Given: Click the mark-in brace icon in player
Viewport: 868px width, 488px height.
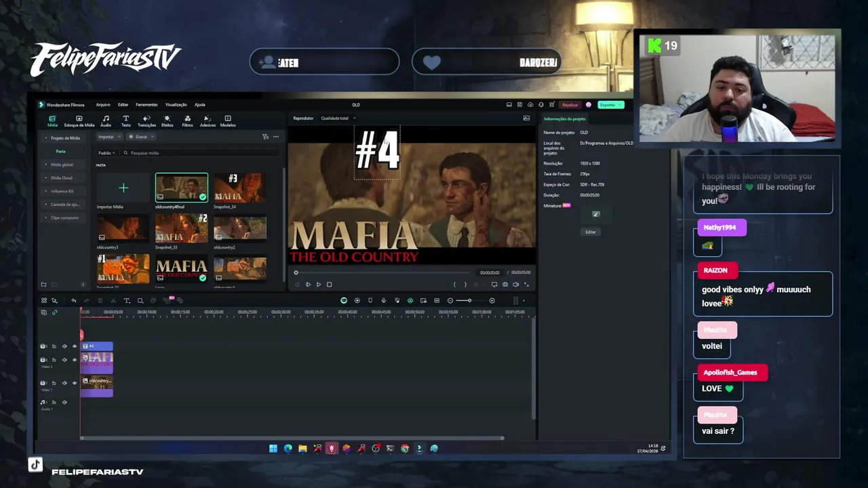Looking at the screenshot, I should 454,285.
